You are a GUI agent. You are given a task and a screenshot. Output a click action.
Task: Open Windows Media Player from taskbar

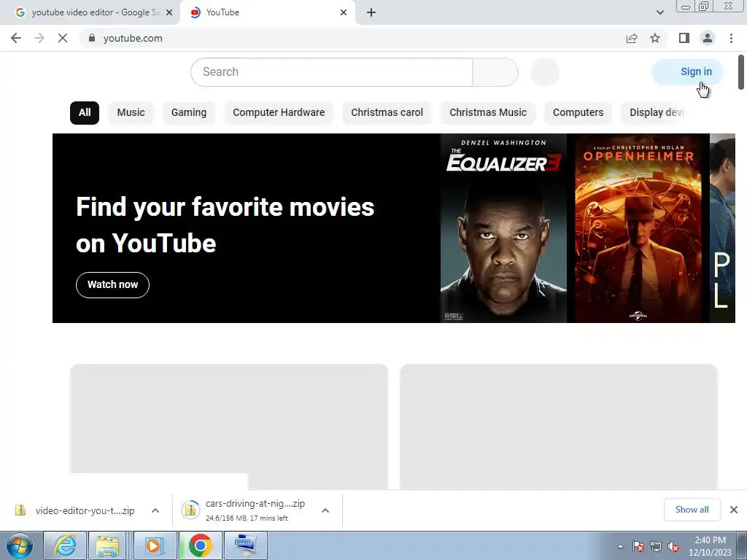154,545
